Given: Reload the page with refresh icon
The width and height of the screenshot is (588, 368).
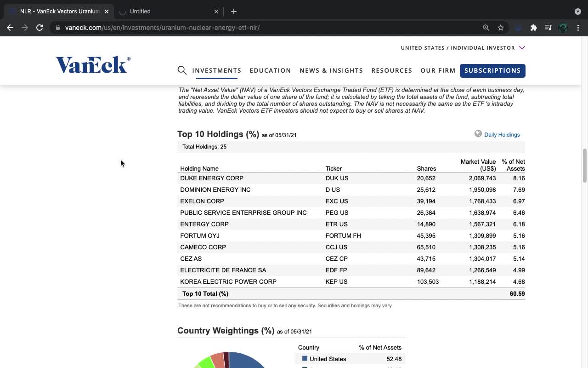Looking at the screenshot, I should 40,28.
